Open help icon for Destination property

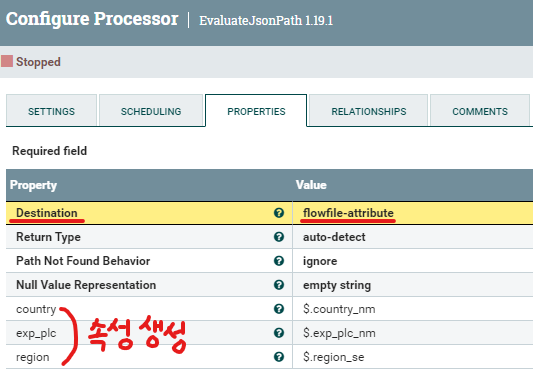279,213
